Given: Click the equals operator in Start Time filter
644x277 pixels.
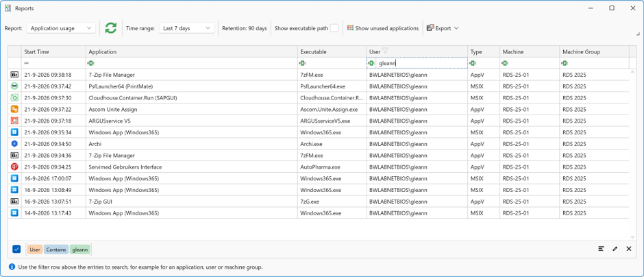Looking at the screenshot, I should tap(26, 63).
